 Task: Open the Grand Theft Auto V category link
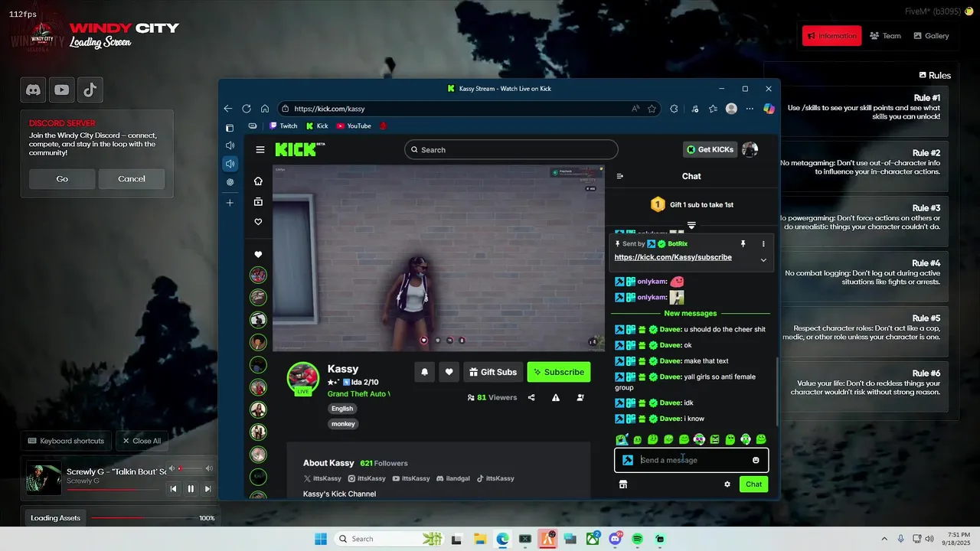(358, 394)
